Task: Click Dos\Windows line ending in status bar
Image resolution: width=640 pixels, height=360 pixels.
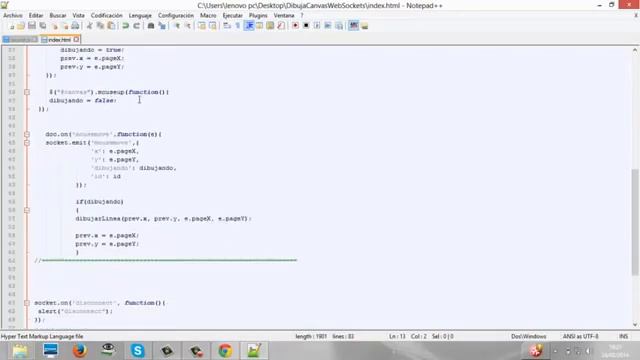Action: coord(529,336)
